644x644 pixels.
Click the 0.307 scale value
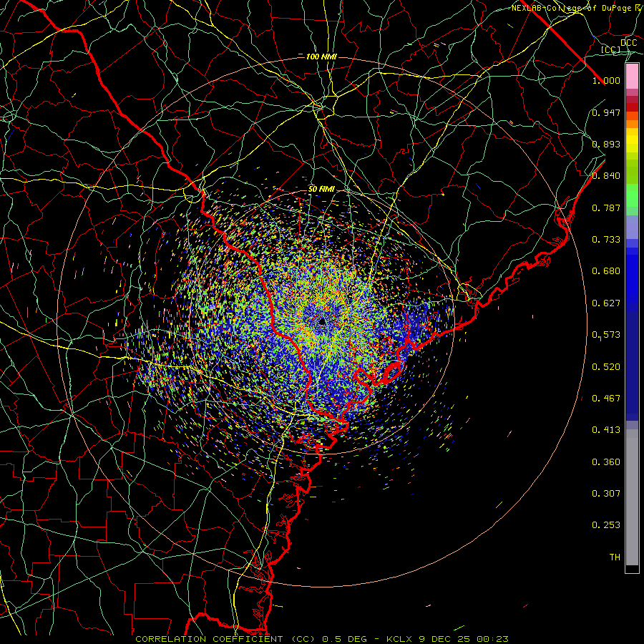606,494
